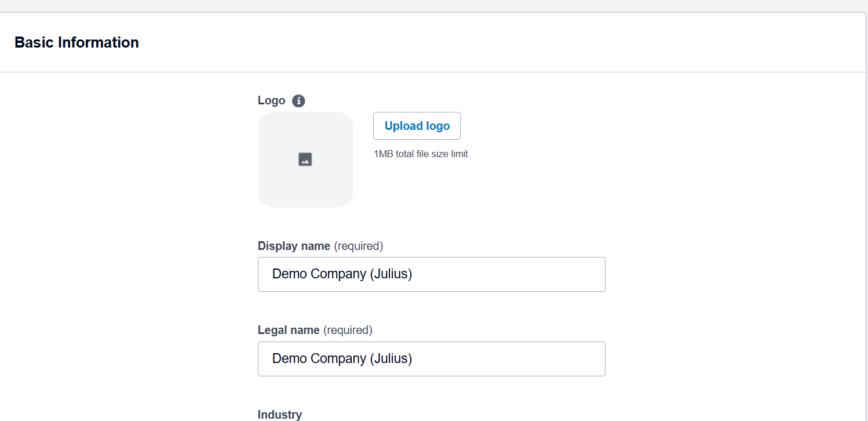This screenshot has height=421, width=868.
Task: Click "(Julius)" inside the Display name field
Action: pos(391,274)
